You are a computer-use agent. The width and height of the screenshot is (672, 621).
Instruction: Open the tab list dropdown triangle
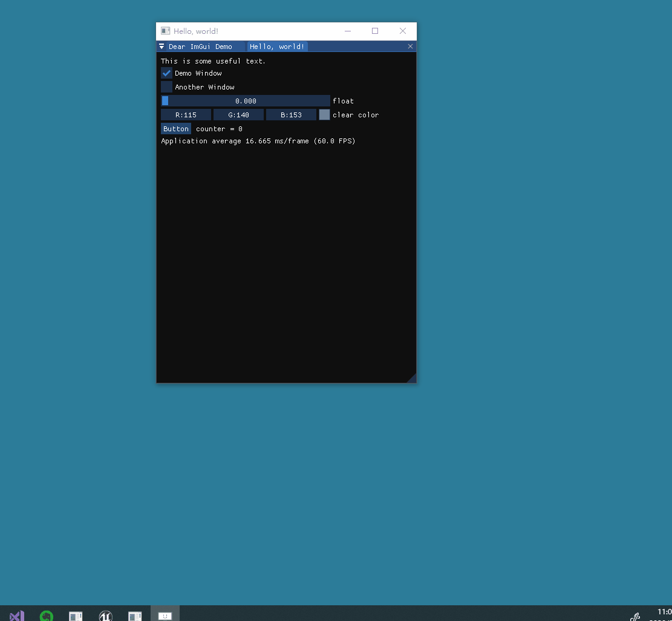pos(161,47)
